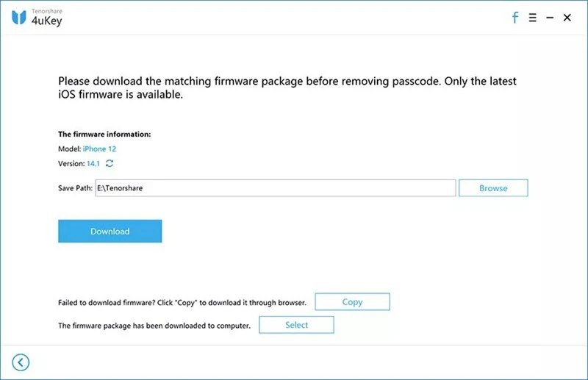This screenshot has width=588, height=380.
Task: Minimize the 4uKey window
Action: click(550, 18)
